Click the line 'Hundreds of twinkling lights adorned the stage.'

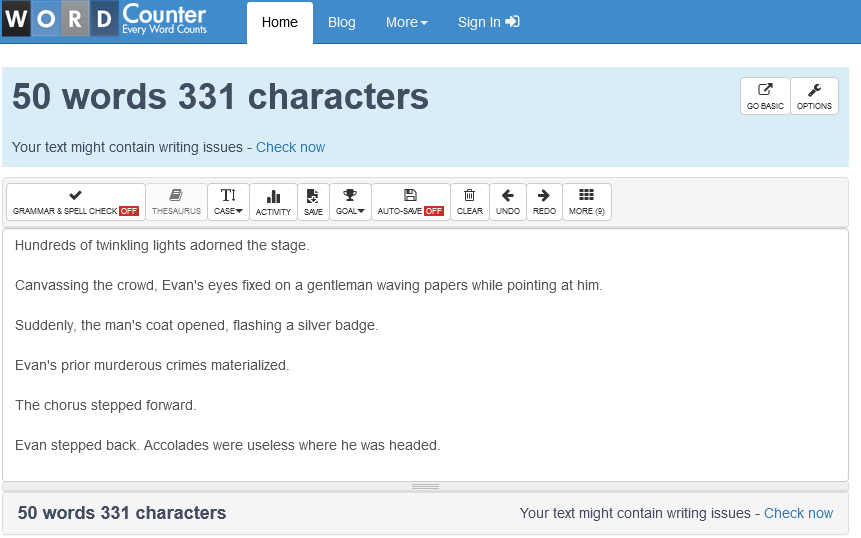pos(162,245)
